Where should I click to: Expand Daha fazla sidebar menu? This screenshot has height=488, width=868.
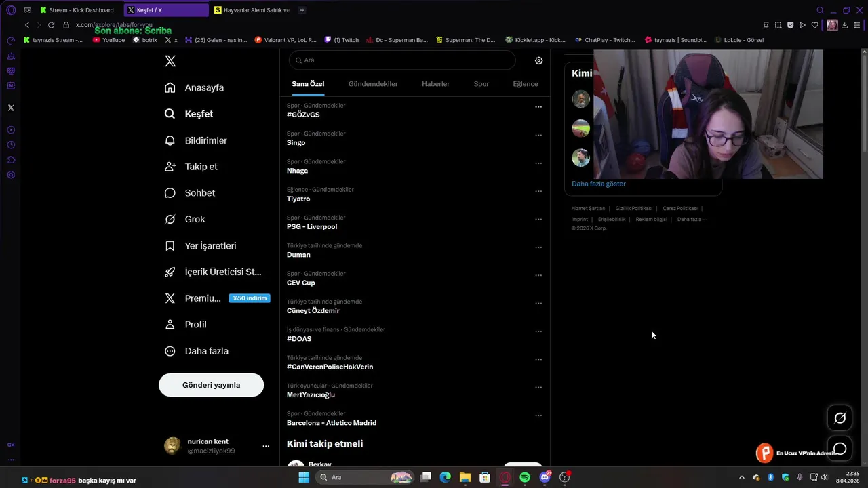(197, 351)
